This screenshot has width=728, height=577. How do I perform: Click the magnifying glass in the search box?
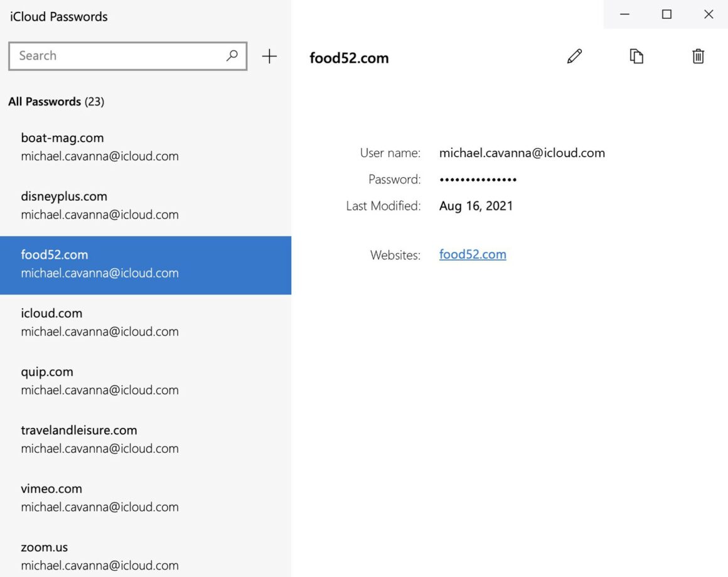click(x=232, y=56)
